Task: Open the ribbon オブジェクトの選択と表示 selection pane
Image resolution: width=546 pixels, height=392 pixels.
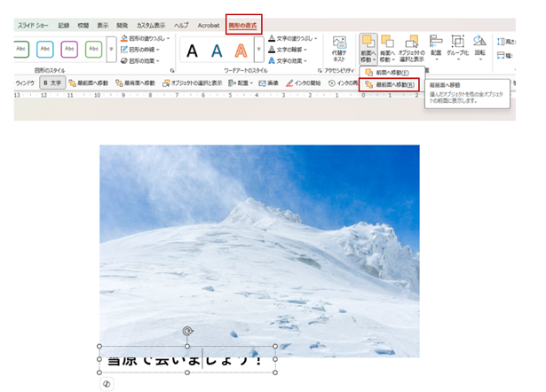Action: pyautogui.click(x=411, y=49)
